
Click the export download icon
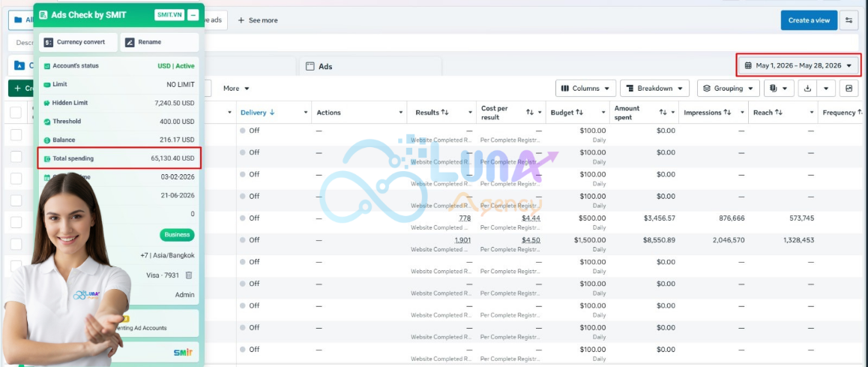(x=808, y=88)
